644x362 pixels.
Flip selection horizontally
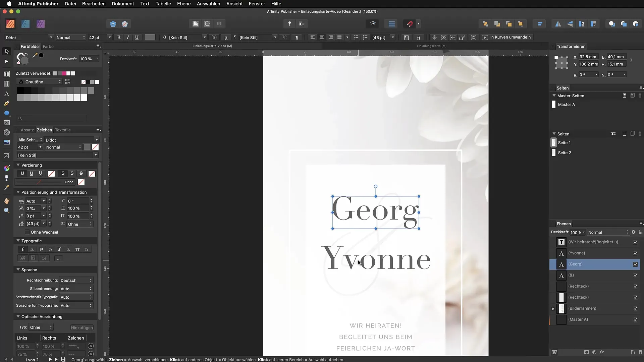point(558,24)
